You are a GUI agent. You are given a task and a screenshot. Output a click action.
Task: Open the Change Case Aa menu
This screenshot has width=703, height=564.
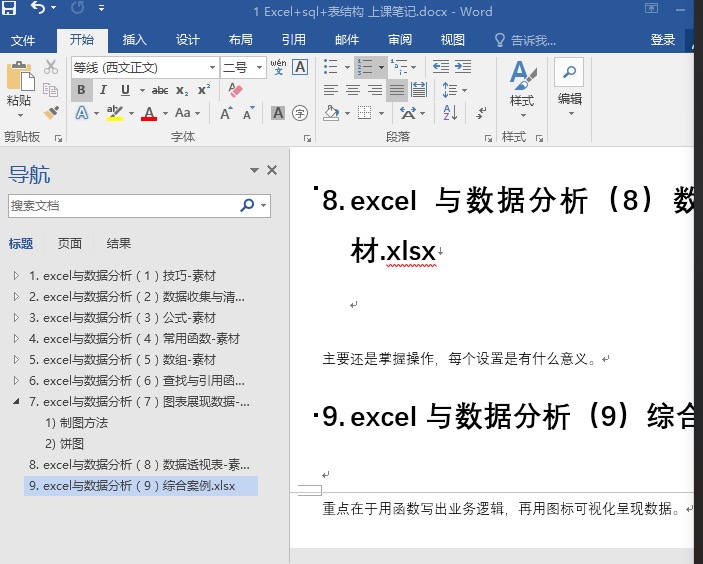[187, 113]
